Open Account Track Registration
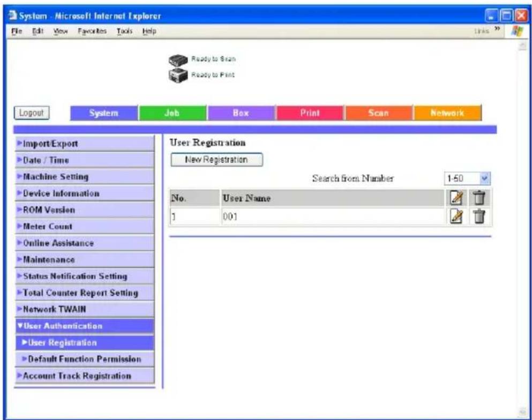Screen dimensions: 532x420 click(x=85, y=376)
